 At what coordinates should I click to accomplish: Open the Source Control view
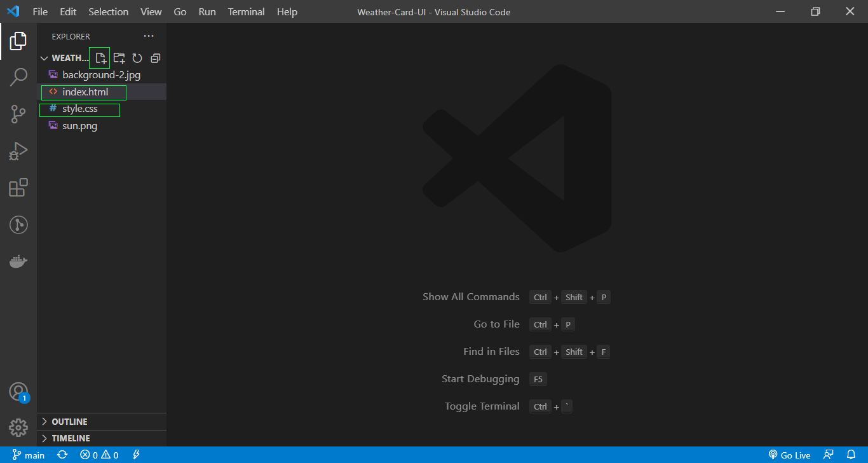[18, 114]
